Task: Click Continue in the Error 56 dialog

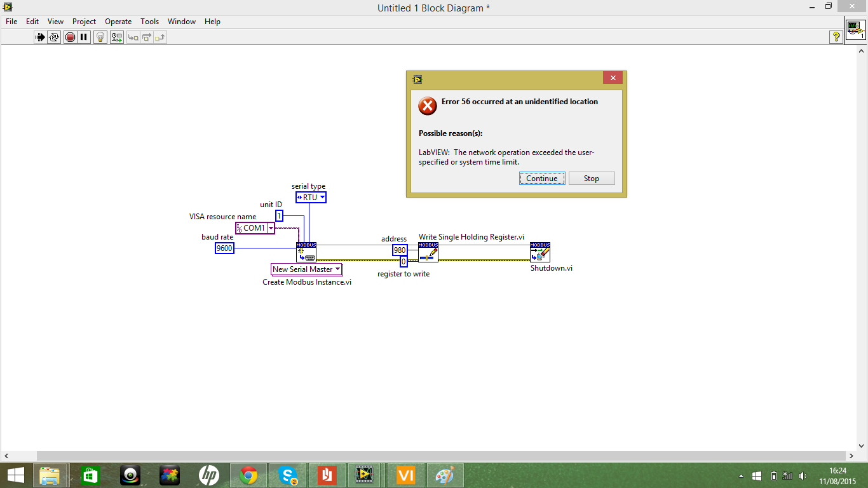Action: (x=542, y=179)
